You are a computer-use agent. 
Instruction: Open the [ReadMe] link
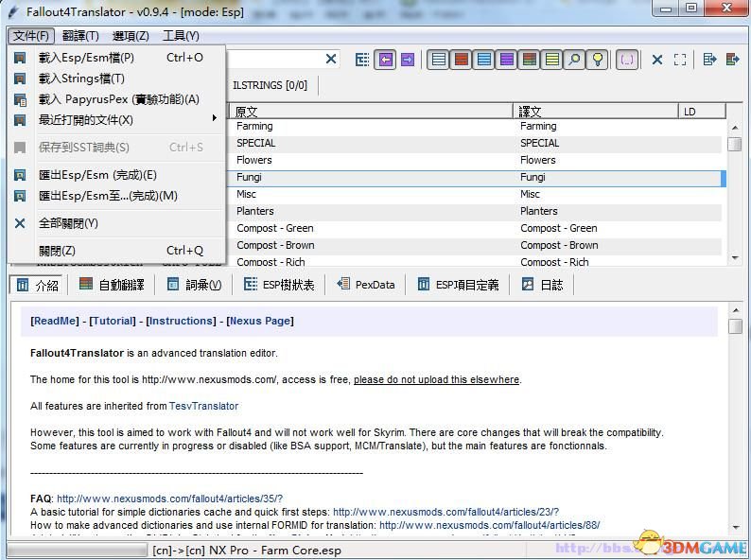pyautogui.click(x=55, y=321)
